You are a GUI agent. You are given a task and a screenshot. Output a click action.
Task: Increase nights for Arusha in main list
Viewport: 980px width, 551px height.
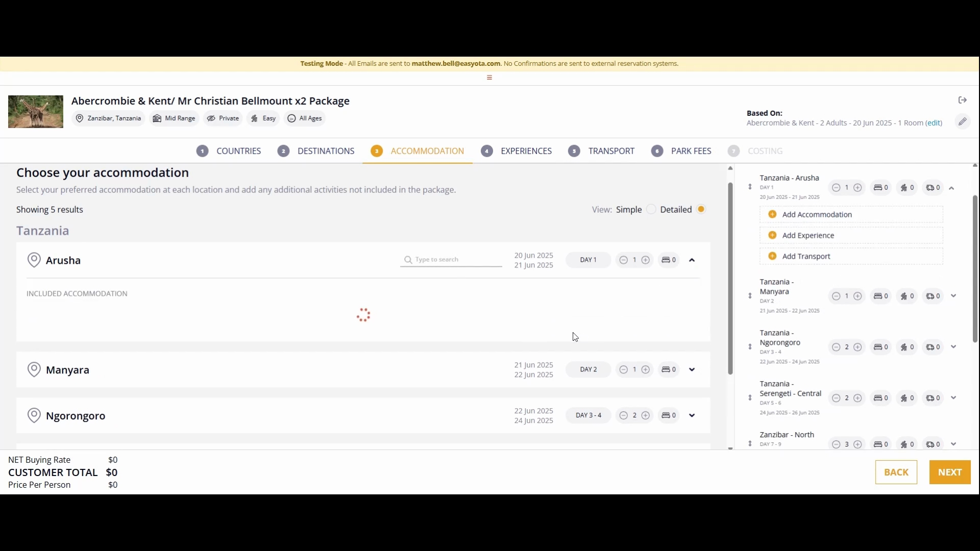click(x=646, y=260)
